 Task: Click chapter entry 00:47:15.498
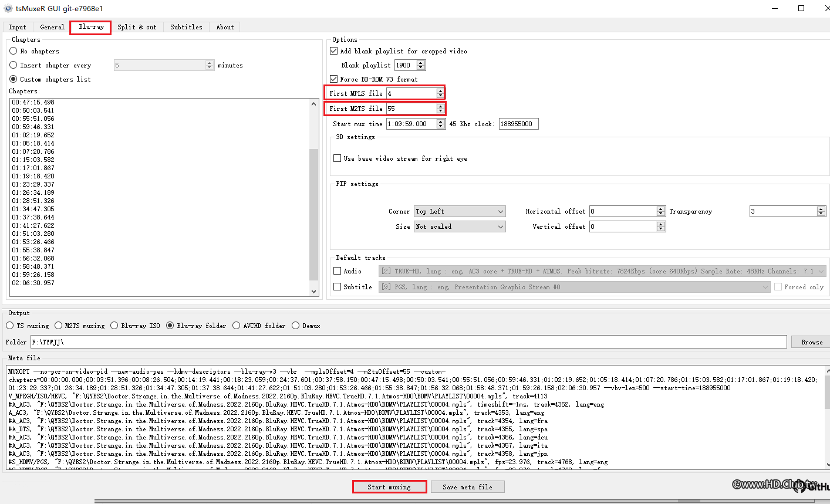33,102
